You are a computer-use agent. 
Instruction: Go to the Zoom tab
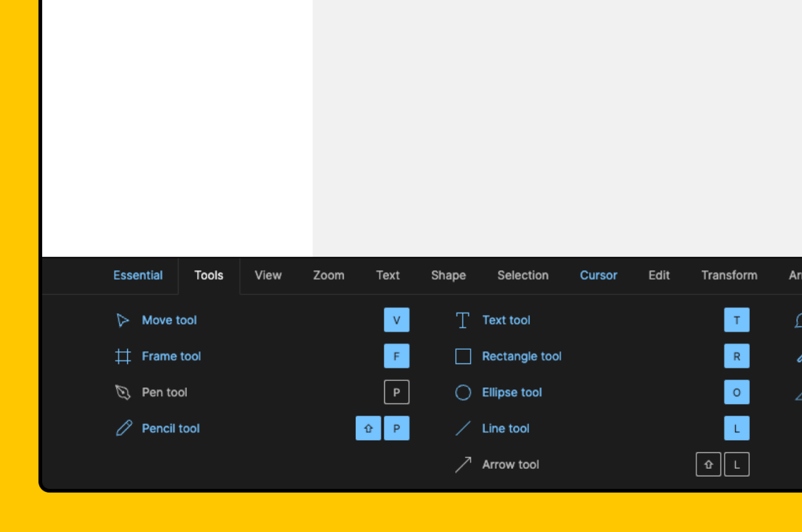[328, 275]
